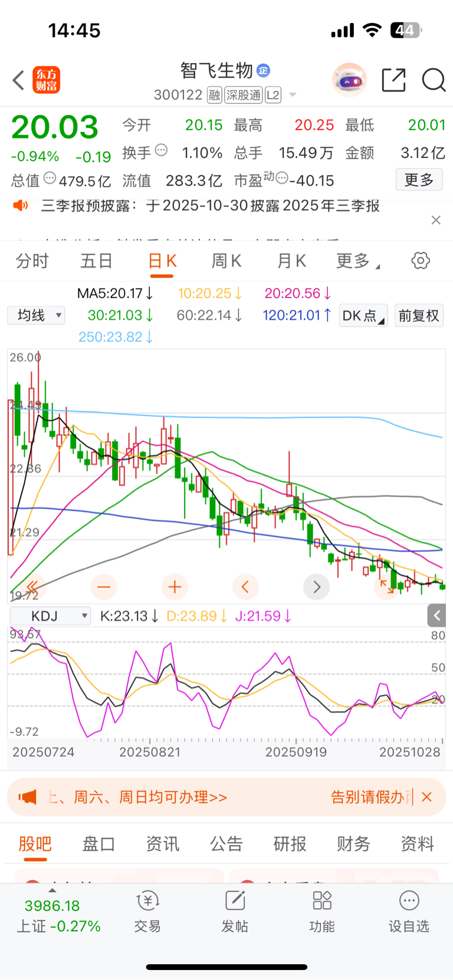The height and width of the screenshot is (980, 453).
Task: Select the 股吧 tab
Action: click(x=35, y=844)
